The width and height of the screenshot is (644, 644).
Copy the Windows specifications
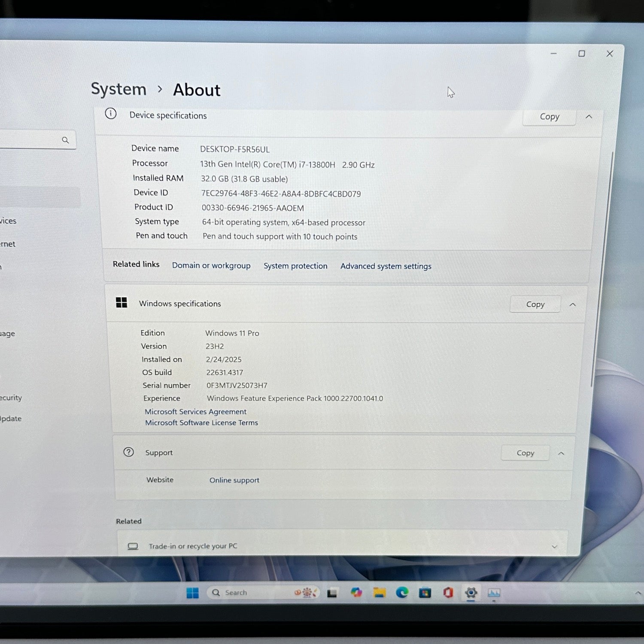(535, 304)
